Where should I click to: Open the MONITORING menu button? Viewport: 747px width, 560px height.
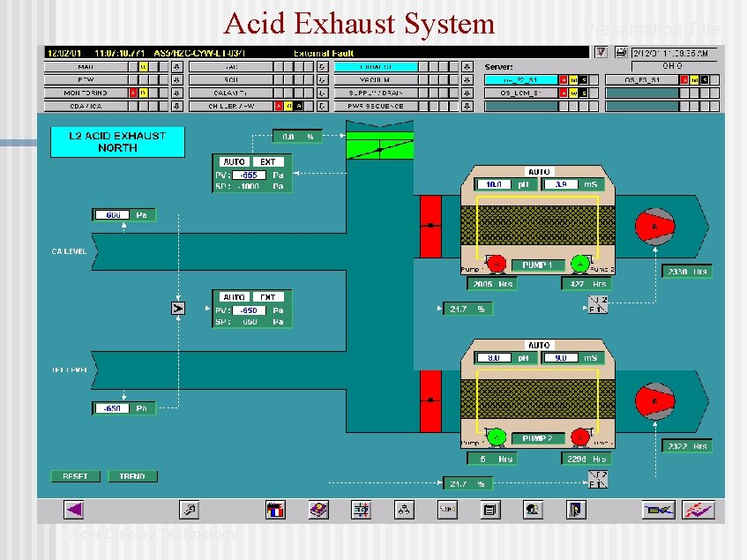pyautogui.click(x=86, y=93)
